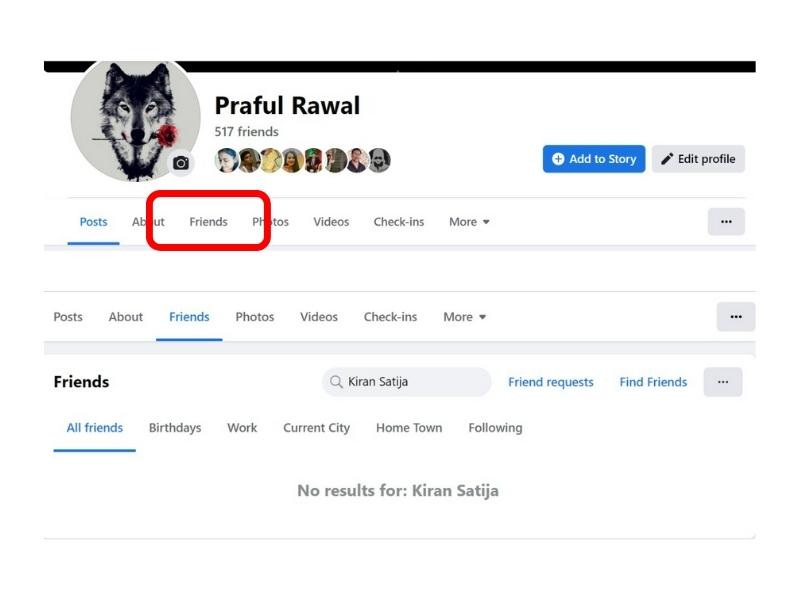Open the three-dots menu beside the upper tab row
This screenshot has width=800, height=600.
point(726,222)
